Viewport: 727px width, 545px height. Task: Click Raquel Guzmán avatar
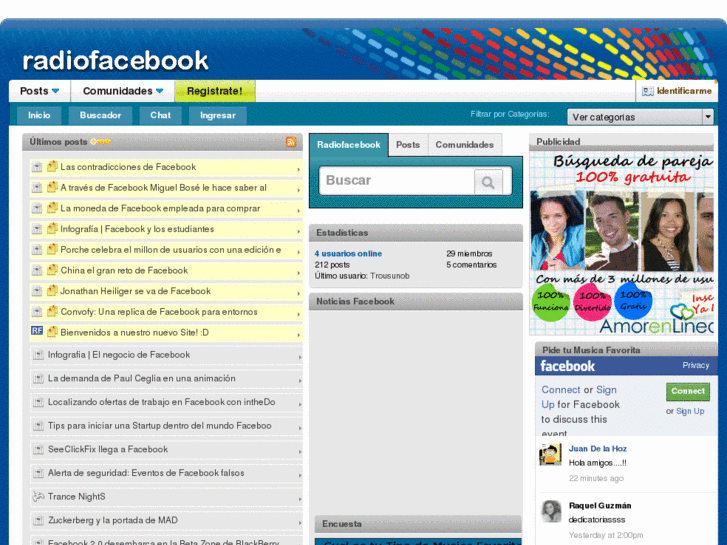coord(551,511)
